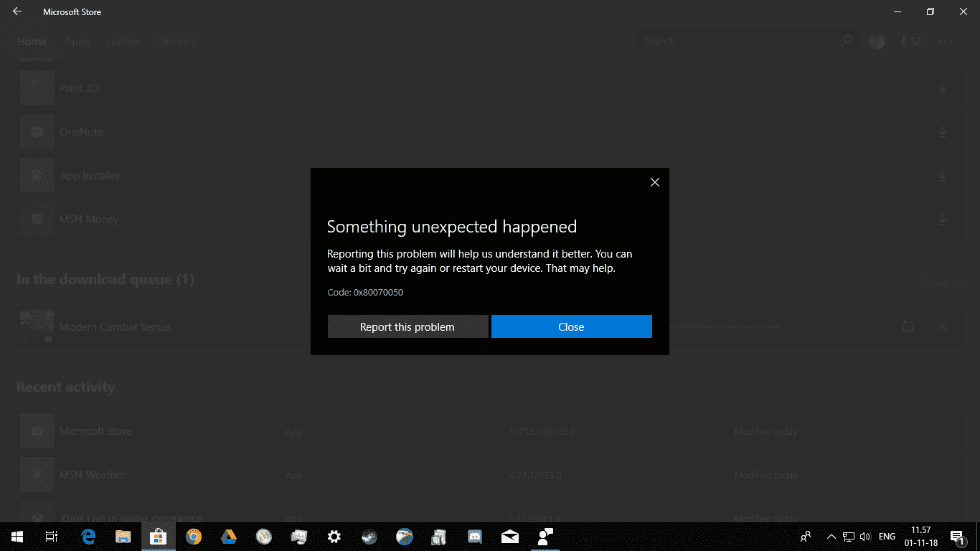
Task: Switch to the Devices tab
Action: coord(176,42)
